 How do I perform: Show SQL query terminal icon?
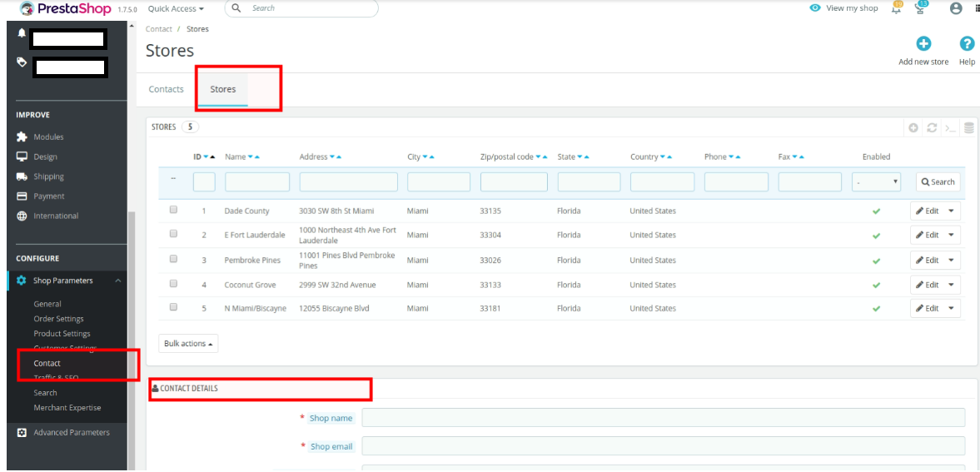point(950,127)
